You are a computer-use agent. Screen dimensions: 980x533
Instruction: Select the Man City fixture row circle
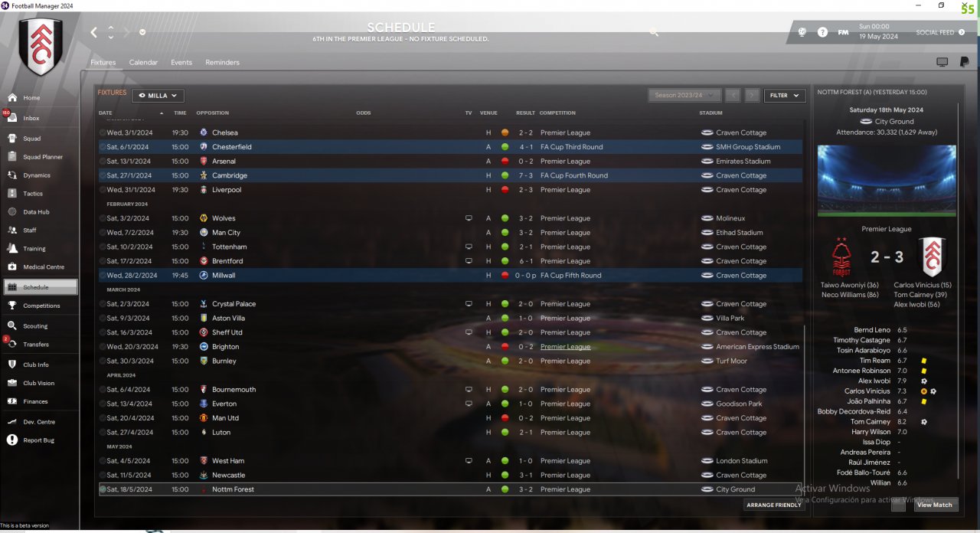click(103, 233)
